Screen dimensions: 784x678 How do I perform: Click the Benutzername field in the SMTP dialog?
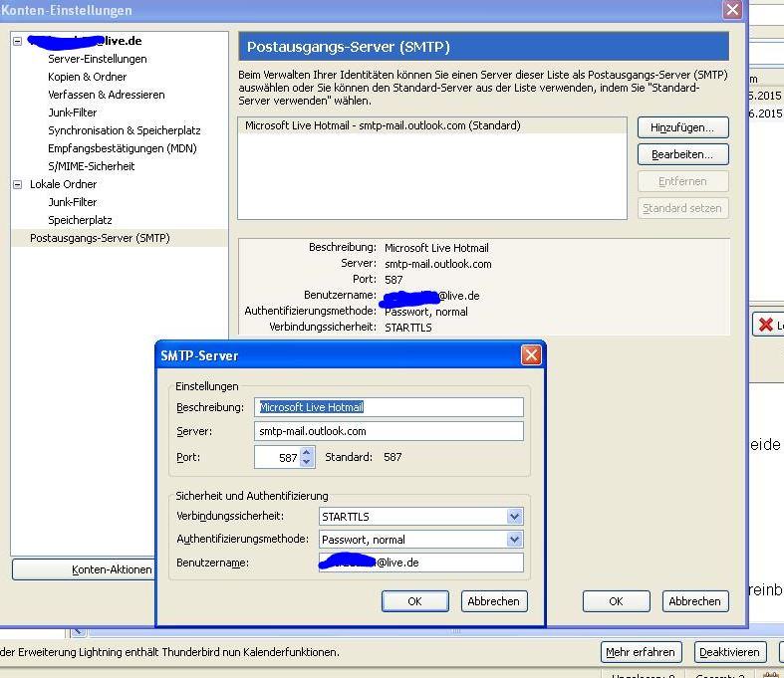pos(421,563)
